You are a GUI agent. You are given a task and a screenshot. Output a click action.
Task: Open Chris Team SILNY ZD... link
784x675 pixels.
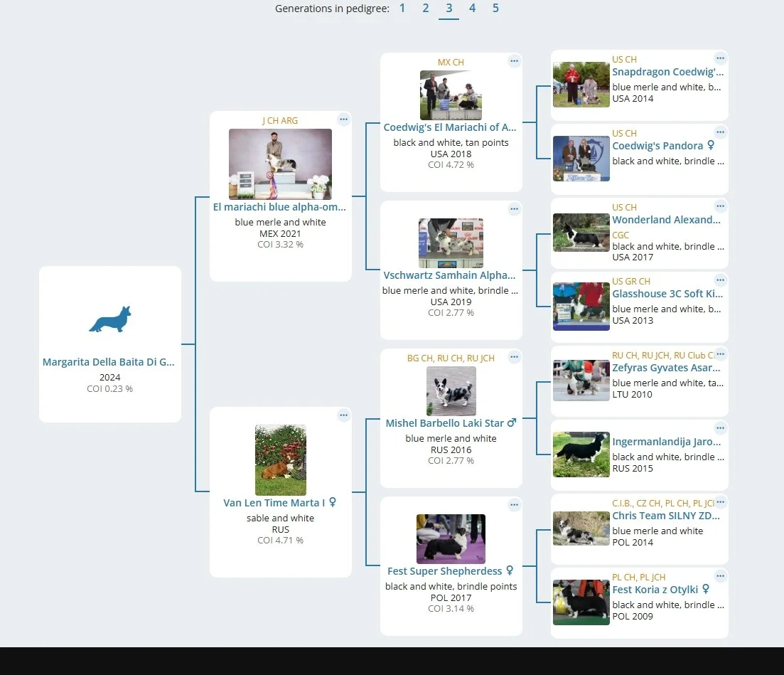(x=666, y=516)
